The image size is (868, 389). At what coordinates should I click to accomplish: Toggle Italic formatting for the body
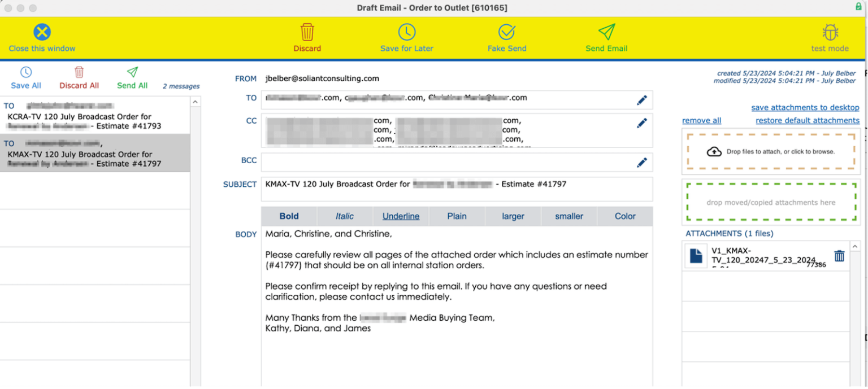(345, 216)
